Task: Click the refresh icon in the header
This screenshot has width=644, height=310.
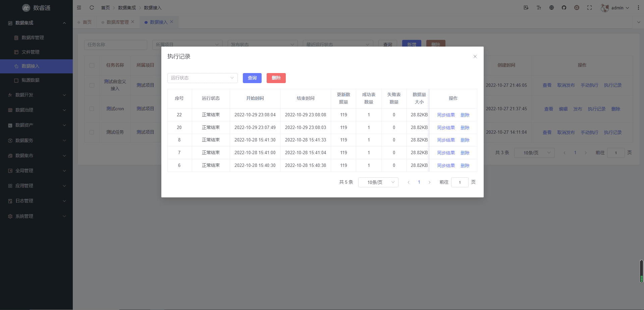Action: [x=92, y=7]
